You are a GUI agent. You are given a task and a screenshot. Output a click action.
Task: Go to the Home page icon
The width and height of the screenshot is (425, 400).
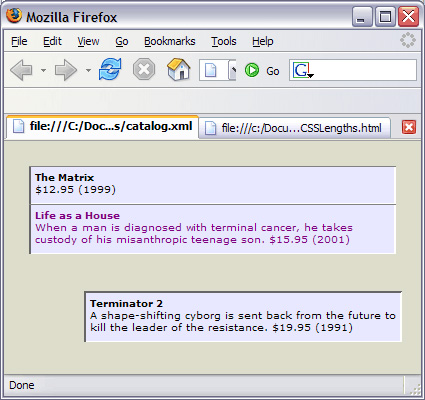click(x=179, y=69)
